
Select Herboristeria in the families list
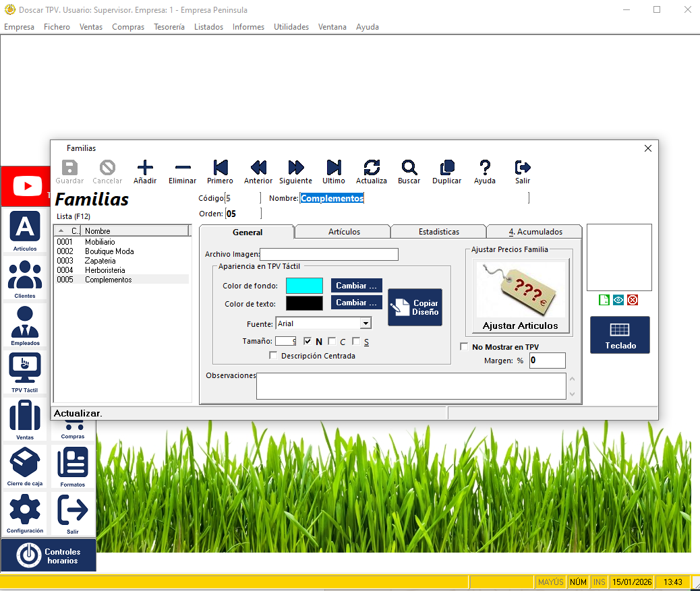(105, 270)
